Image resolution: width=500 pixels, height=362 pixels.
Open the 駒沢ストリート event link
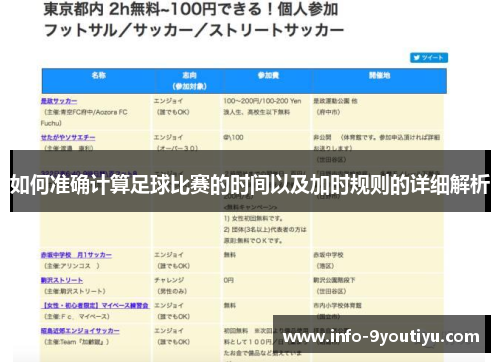coord(62,280)
